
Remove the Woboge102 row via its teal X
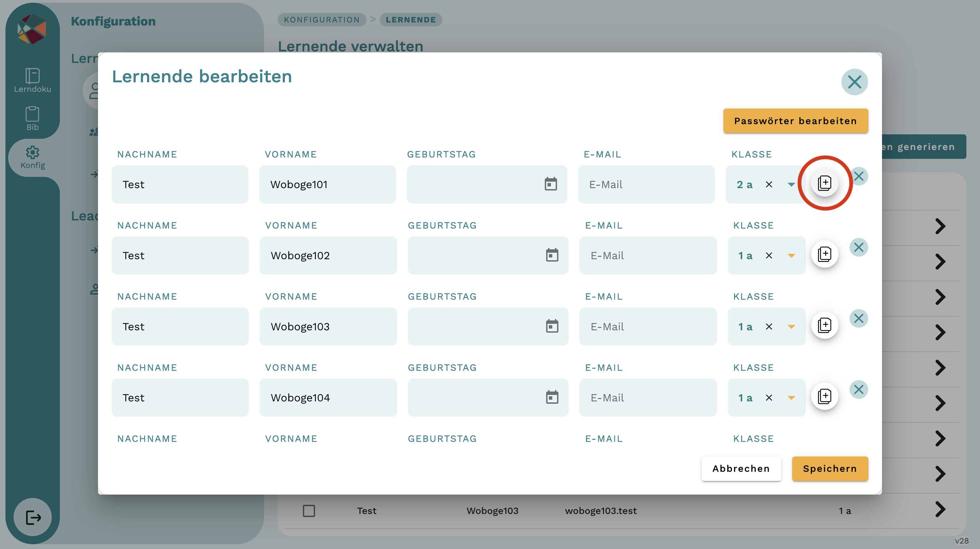859,247
